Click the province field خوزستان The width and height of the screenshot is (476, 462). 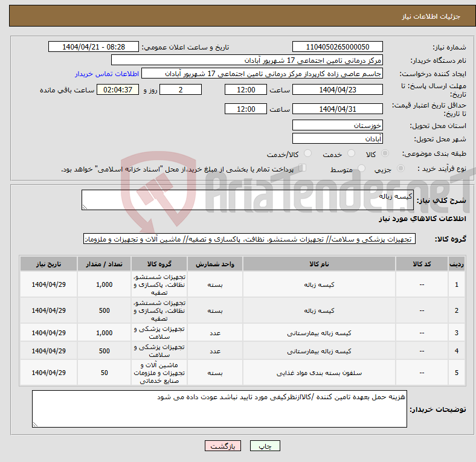click(337, 125)
